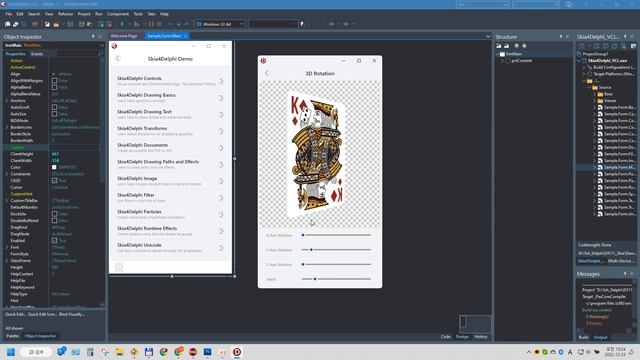640x360 pixels.
Task: Click the pin icon on the Messages panel
Action: [x=625, y=274]
